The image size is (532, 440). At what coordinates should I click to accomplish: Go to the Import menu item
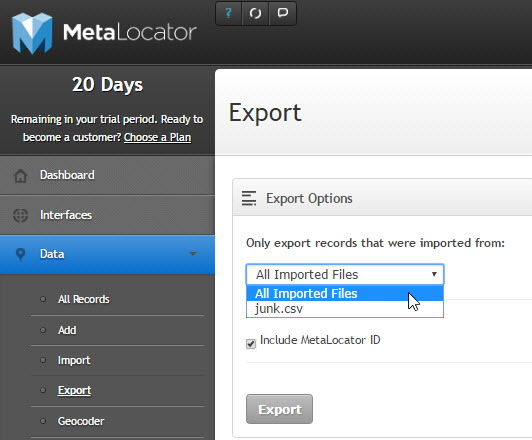[74, 360]
